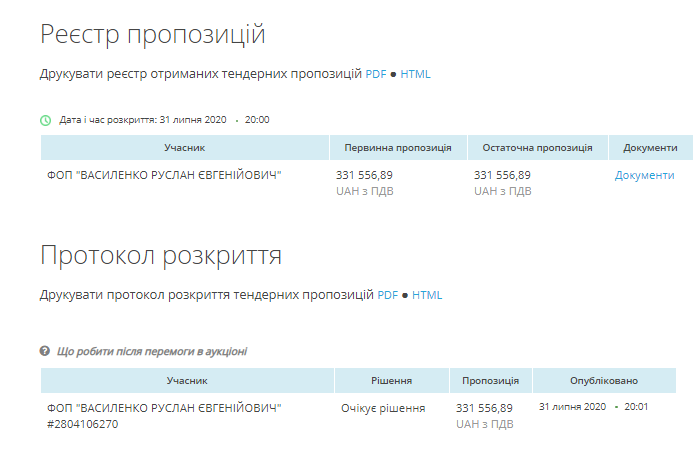Click the 'Очікує рішення' status
Viewport: 698px width, 467px height.
382,408
